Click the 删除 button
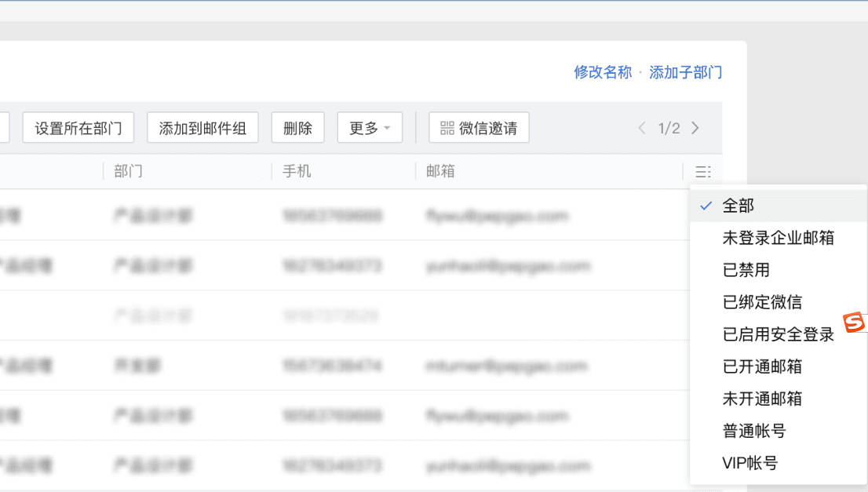This screenshot has width=868, height=492. tap(297, 127)
